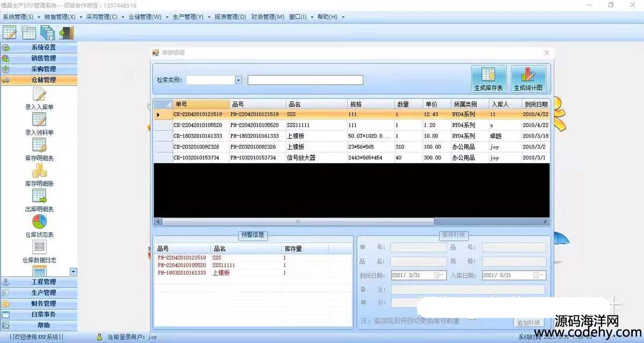Click 库存量 header in 预警信息

click(x=305, y=249)
